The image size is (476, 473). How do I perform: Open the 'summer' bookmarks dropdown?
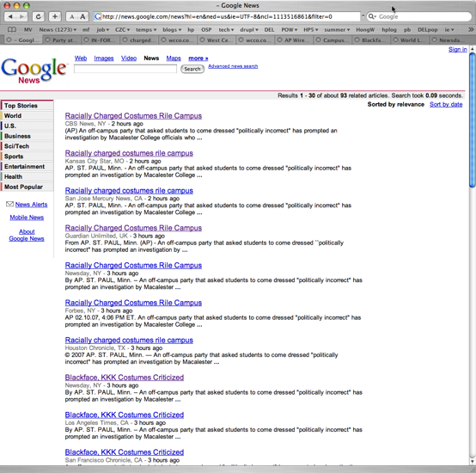tap(337, 30)
